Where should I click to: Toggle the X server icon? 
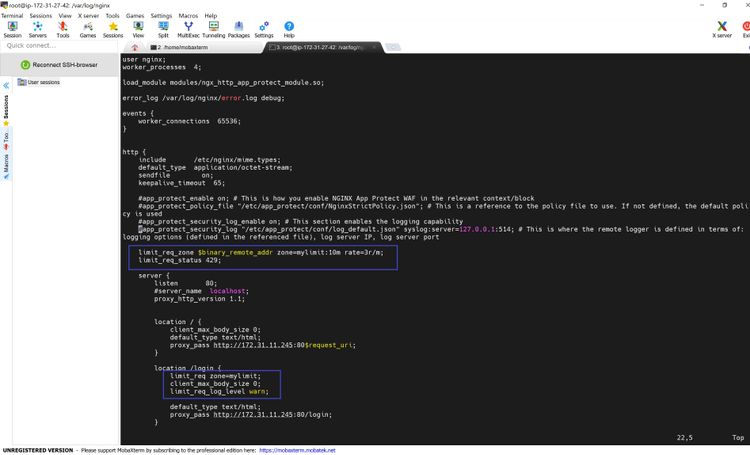(722, 28)
